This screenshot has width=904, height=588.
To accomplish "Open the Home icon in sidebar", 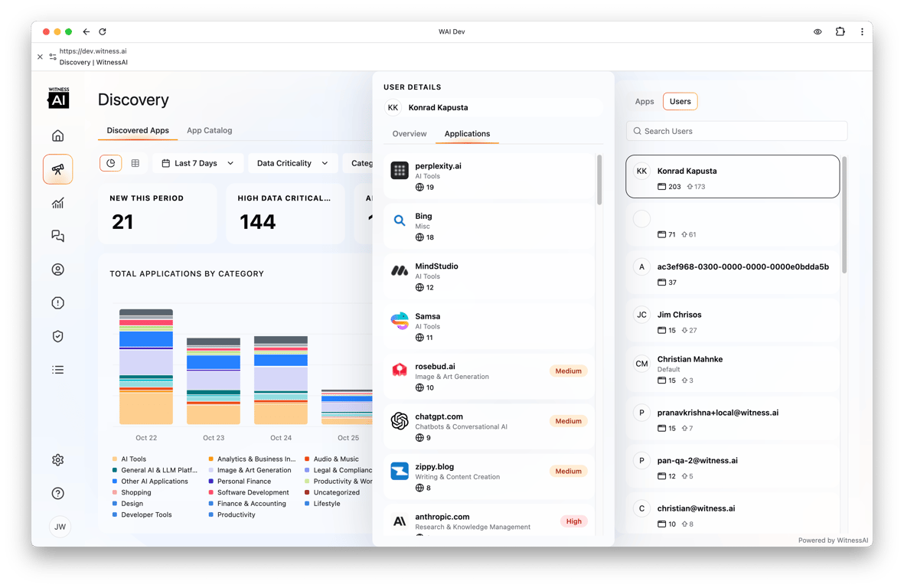I will tap(57, 136).
